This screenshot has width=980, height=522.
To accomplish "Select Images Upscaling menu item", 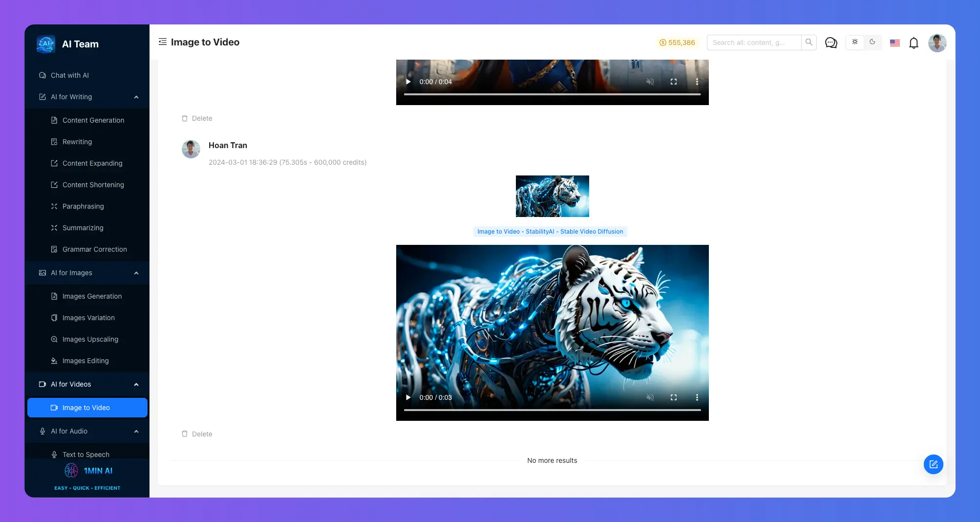I will pyautogui.click(x=90, y=339).
